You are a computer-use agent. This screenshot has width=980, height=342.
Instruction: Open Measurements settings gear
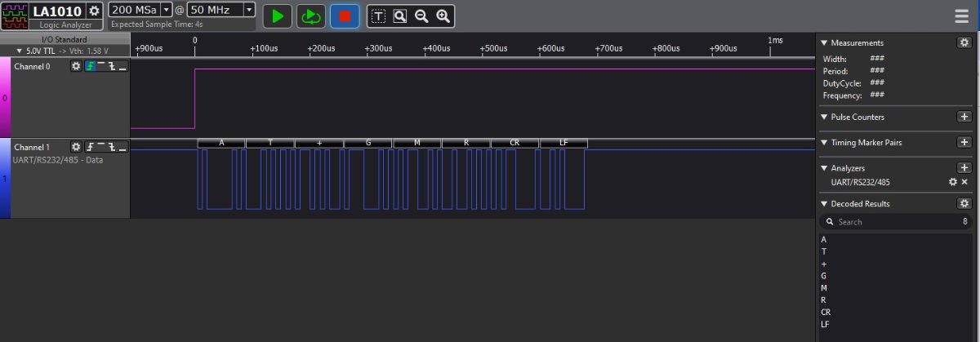[x=964, y=42]
